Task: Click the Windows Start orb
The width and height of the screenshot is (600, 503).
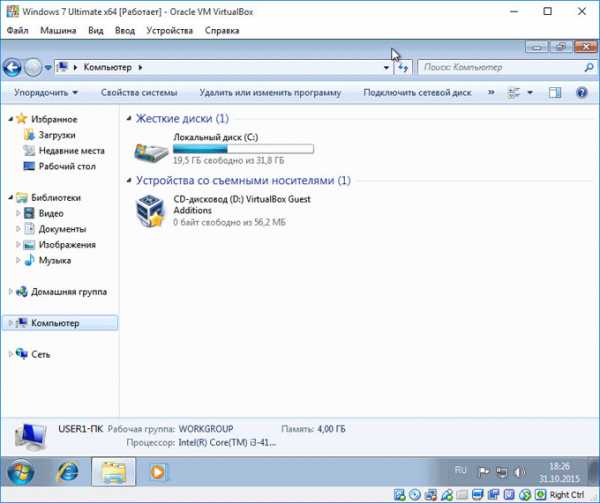Action: tap(21, 470)
